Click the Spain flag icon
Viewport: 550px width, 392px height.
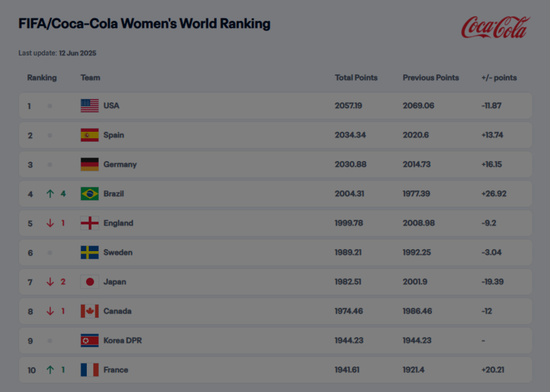pyautogui.click(x=90, y=135)
